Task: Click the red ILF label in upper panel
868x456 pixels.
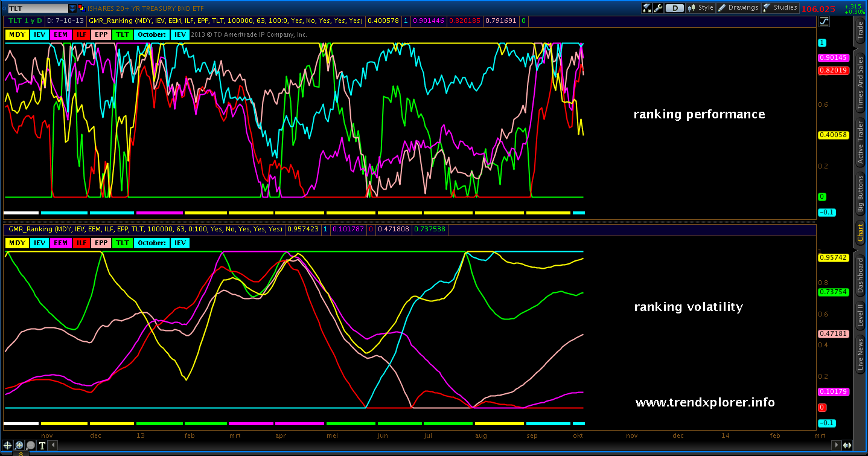Action: click(x=81, y=34)
